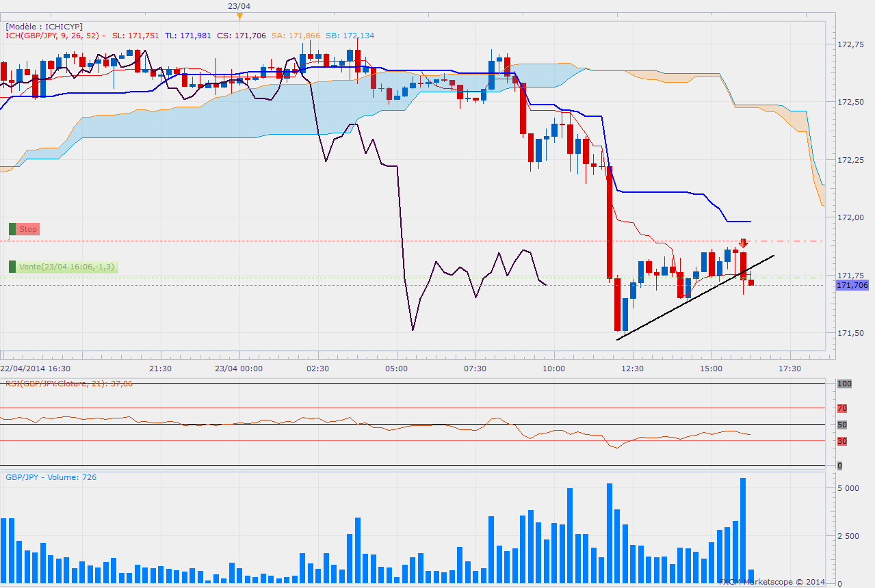Click the RSI 30 oversold level tag

click(842, 441)
